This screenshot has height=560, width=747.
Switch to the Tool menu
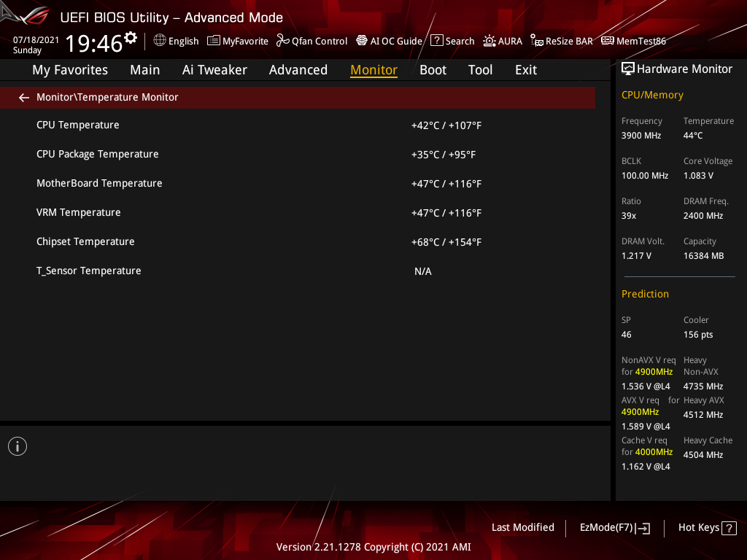pos(480,69)
